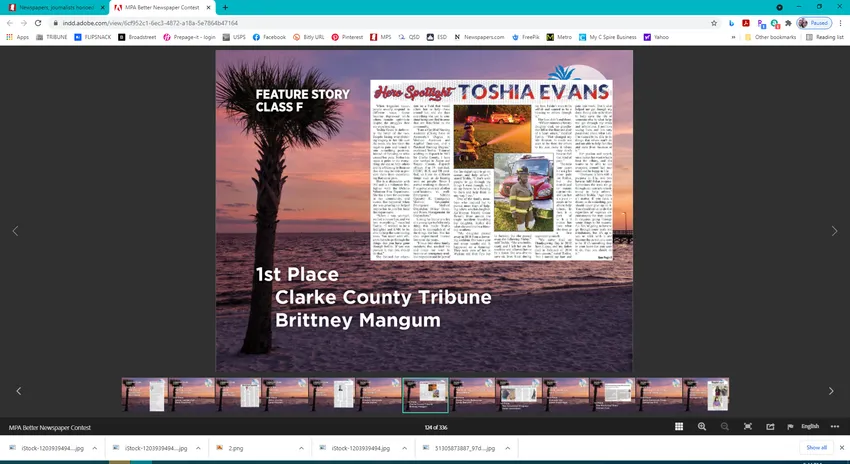Click the report abuse flag icon
The image size is (850, 464).
pos(789,426)
